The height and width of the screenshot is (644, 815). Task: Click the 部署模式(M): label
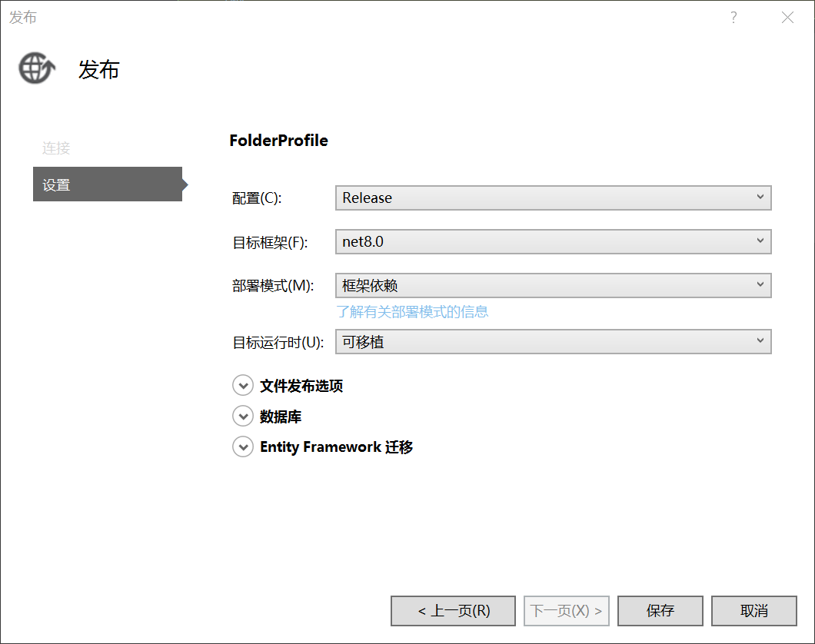pyautogui.click(x=273, y=286)
